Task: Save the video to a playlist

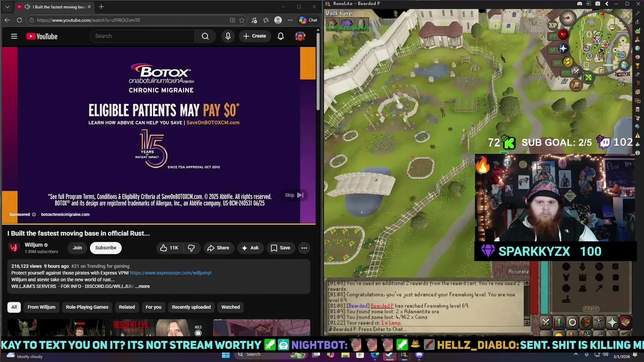Action: click(280, 248)
